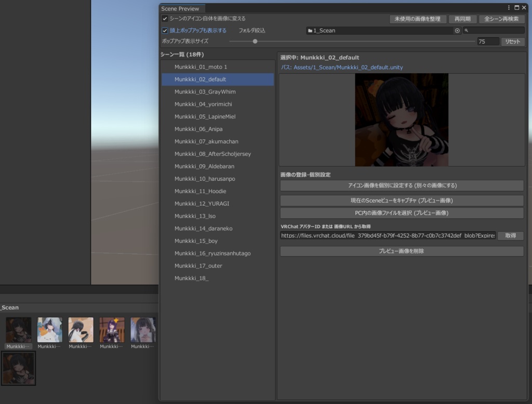The height and width of the screenshot is (404, 532).
Task: Select Munkkki_13_lso in scene list
Action: (x=218, y=216)
